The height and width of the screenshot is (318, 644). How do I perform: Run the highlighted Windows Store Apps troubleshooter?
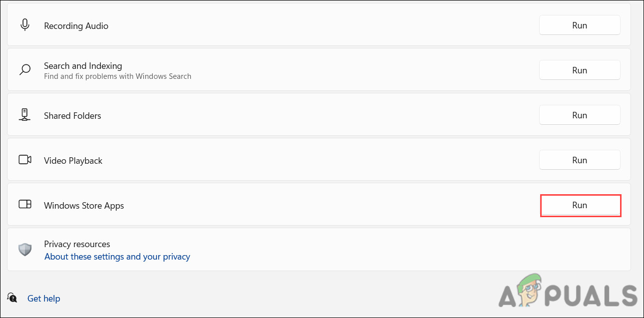tap(580, 205)
